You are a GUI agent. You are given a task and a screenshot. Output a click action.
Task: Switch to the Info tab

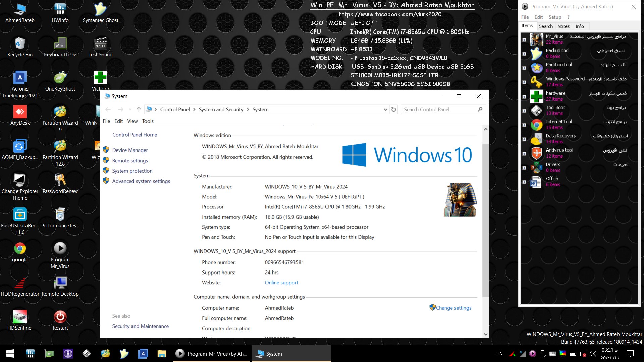coord(579,26)
